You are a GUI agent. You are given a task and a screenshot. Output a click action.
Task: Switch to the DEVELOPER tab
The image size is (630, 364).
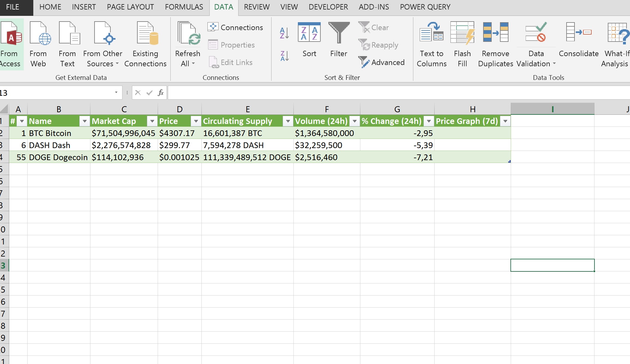point(328,7)
